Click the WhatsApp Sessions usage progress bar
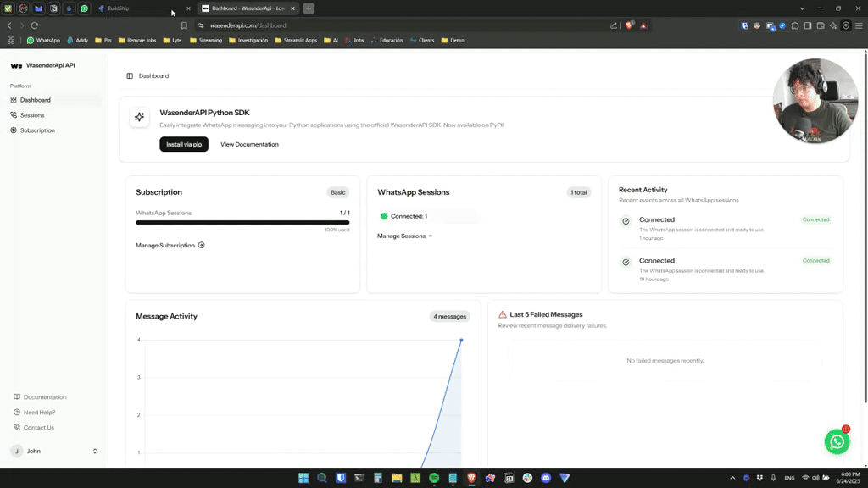The image size is (868, 488). [242, 223]
